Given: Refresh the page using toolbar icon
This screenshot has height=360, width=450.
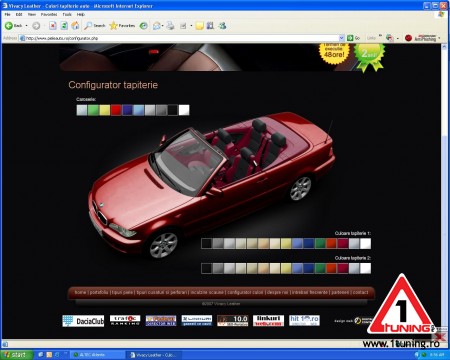Looking at the screenshot, I should [x=64, y=26].
